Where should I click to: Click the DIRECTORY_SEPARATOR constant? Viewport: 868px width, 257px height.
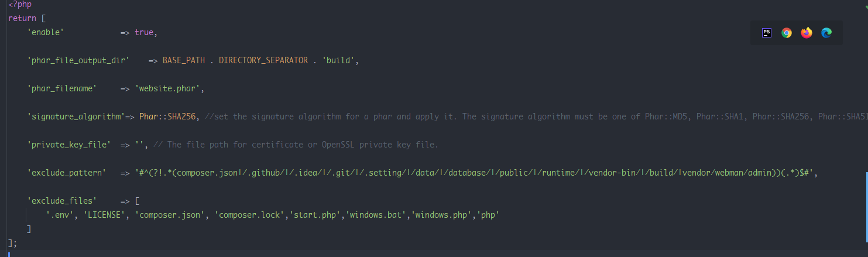(263, 60)
